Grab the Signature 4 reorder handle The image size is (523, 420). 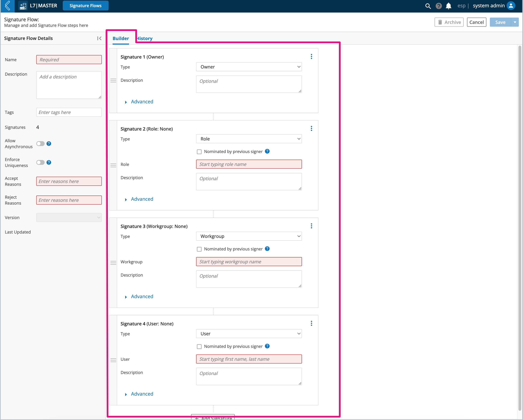(x=113, y=360)
